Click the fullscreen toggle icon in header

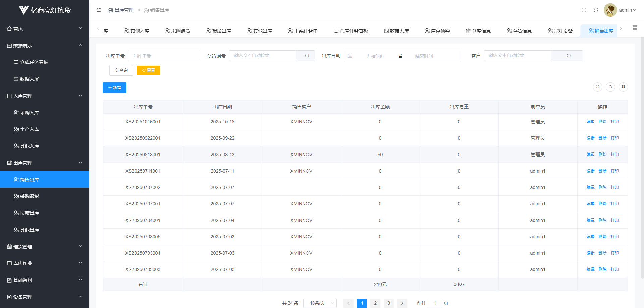point(584,10)
